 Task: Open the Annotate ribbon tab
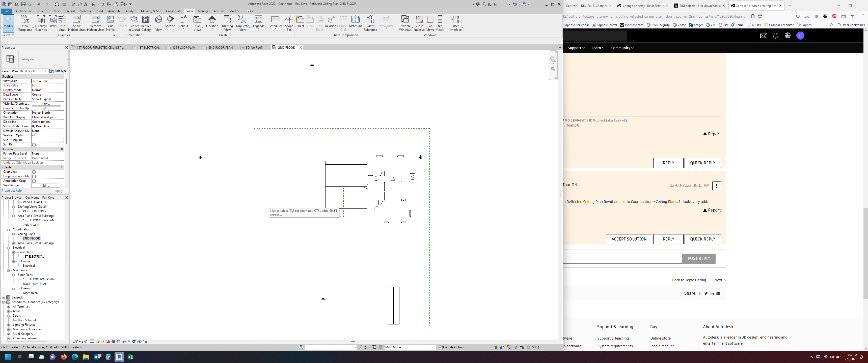(x=114, y=11)
